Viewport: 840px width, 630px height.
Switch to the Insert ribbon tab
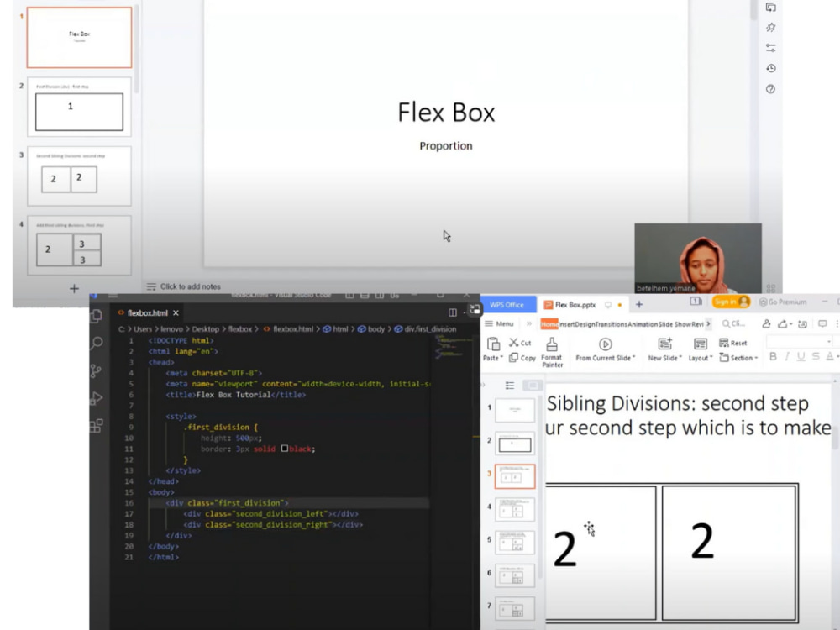[567, 324]
